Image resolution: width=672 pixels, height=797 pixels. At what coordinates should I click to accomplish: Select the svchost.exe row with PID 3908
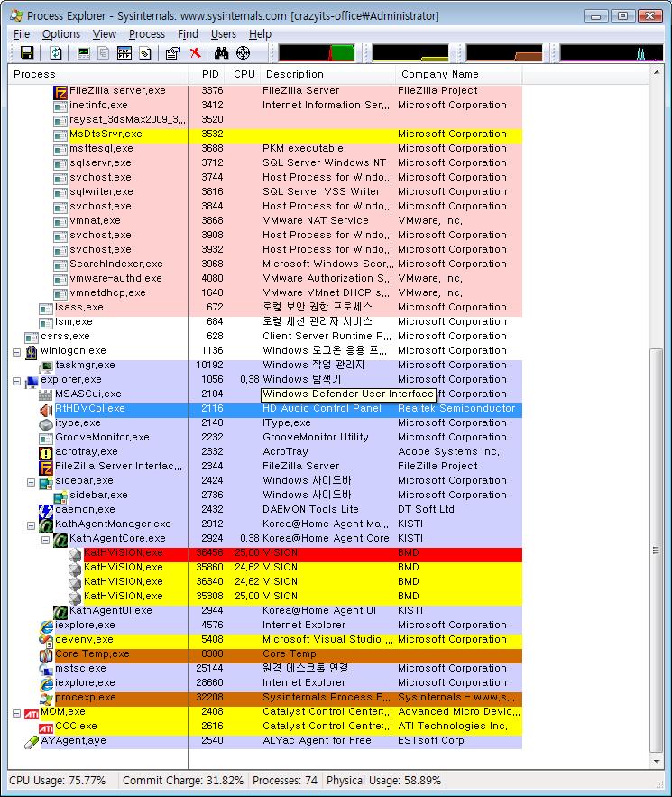pyautogui.click(x=295, y=236)
